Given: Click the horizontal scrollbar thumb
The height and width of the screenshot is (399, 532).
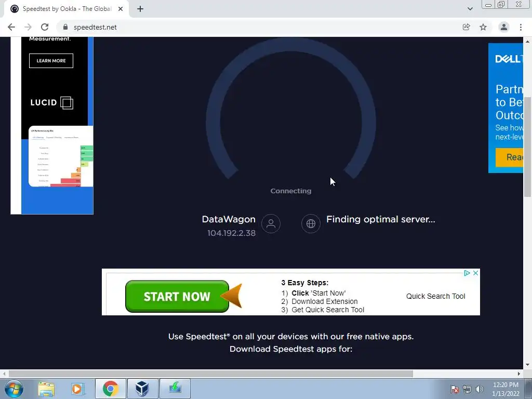Looking at the screenshot, I should pos(211,374).
